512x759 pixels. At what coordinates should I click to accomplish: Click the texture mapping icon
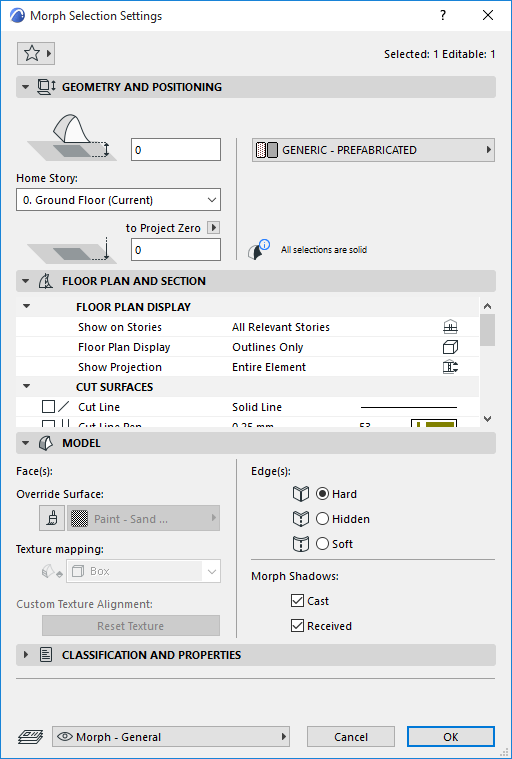(x=52, y=572)
